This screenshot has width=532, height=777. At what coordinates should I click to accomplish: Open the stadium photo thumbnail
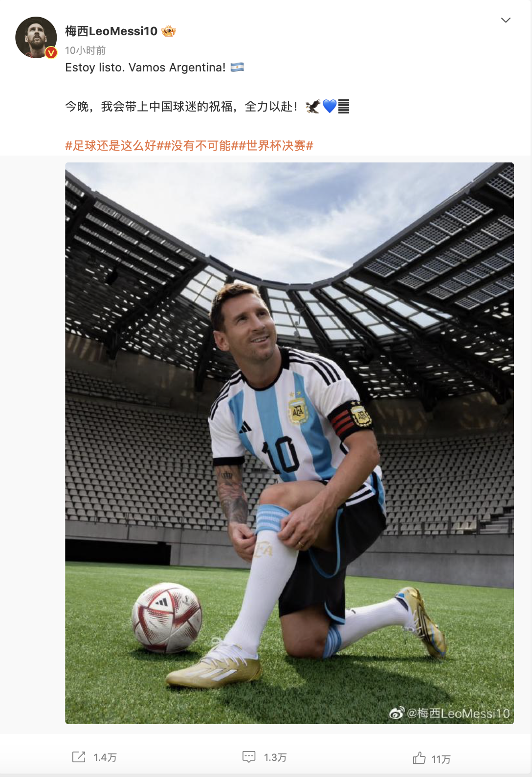[x=289, y=443]
